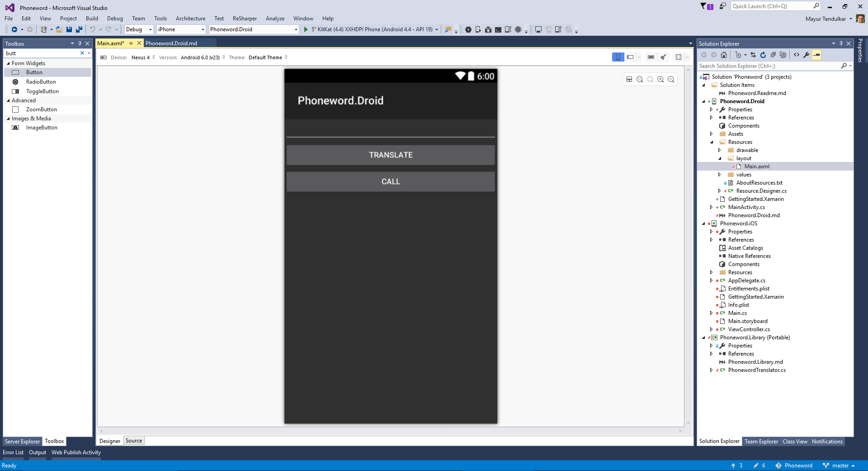Expand the drawable folder
This screenshot has height=471, width=868.
pos(719,150)
